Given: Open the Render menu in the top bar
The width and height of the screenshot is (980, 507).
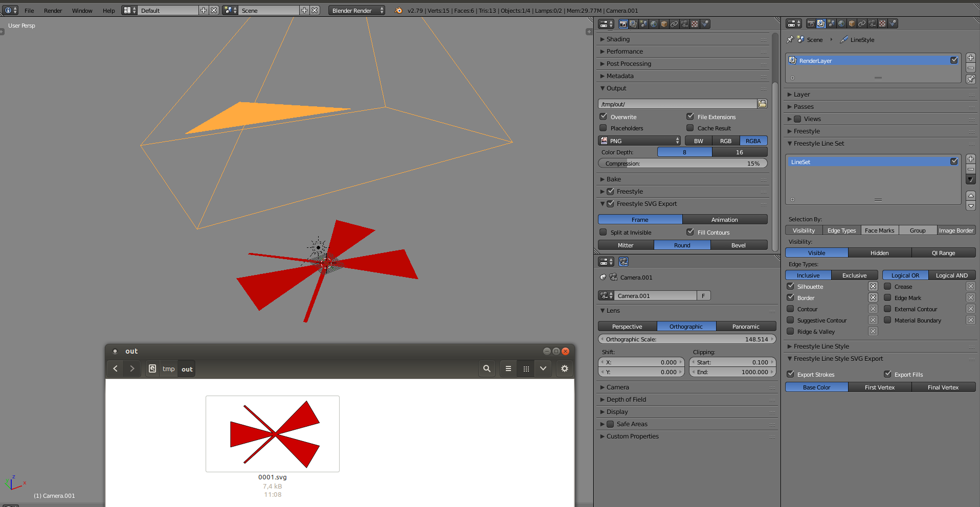Looking at the screenshot, I should click(53, 10).
